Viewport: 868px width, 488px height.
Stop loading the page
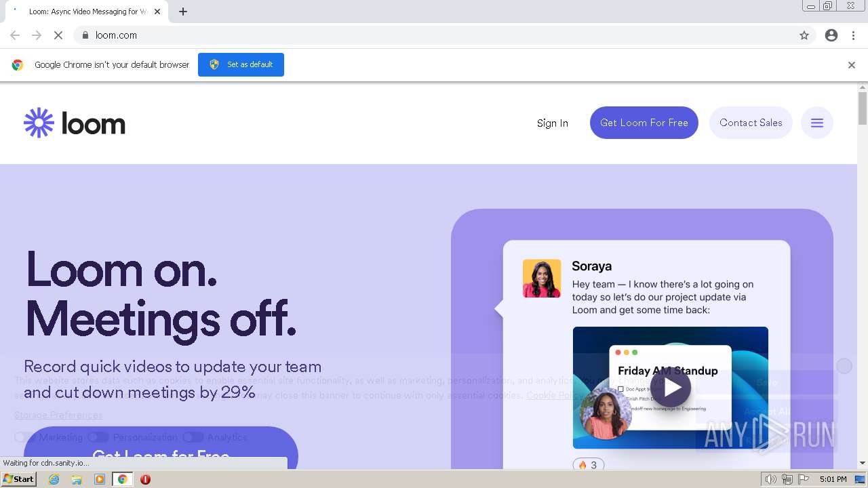(58, 35)
